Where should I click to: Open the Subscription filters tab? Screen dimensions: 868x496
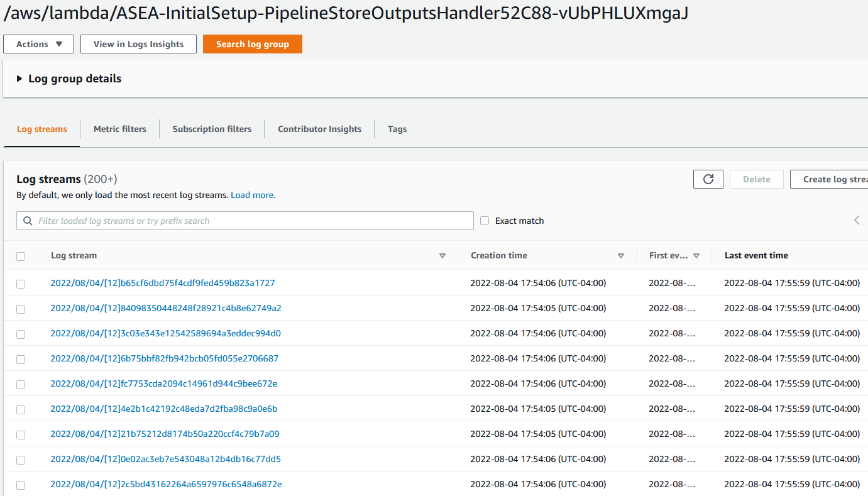[212, 129]
